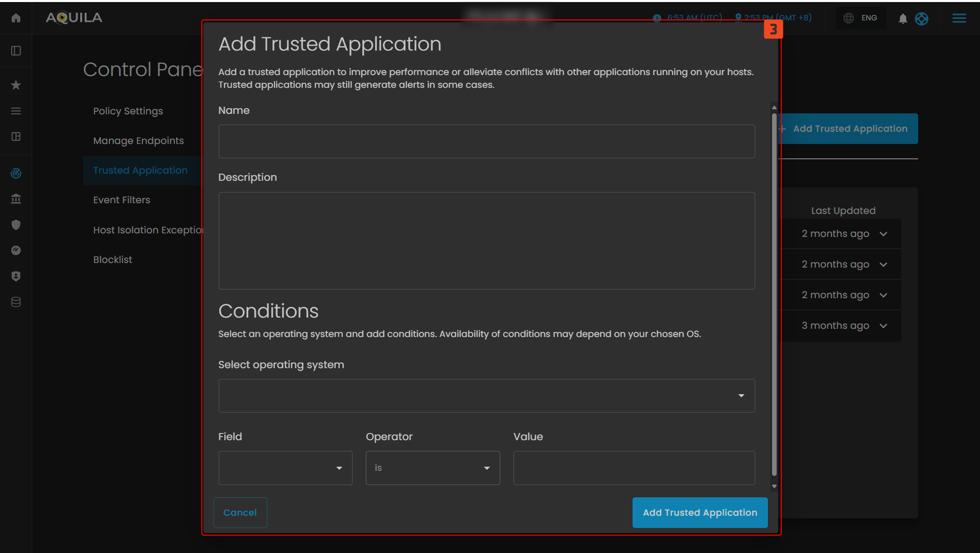Click the database icon in the sidebar
980x553 pixels.
click(16, 302)
